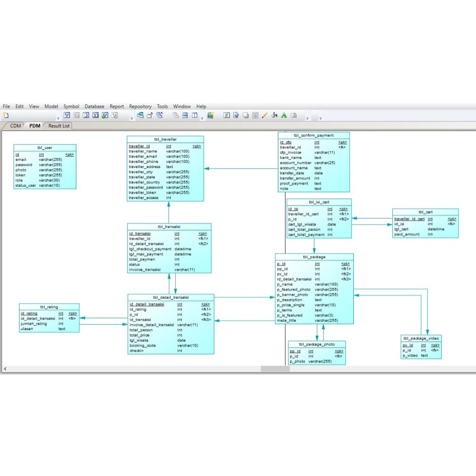Click the page with green arrow icon

293,115
